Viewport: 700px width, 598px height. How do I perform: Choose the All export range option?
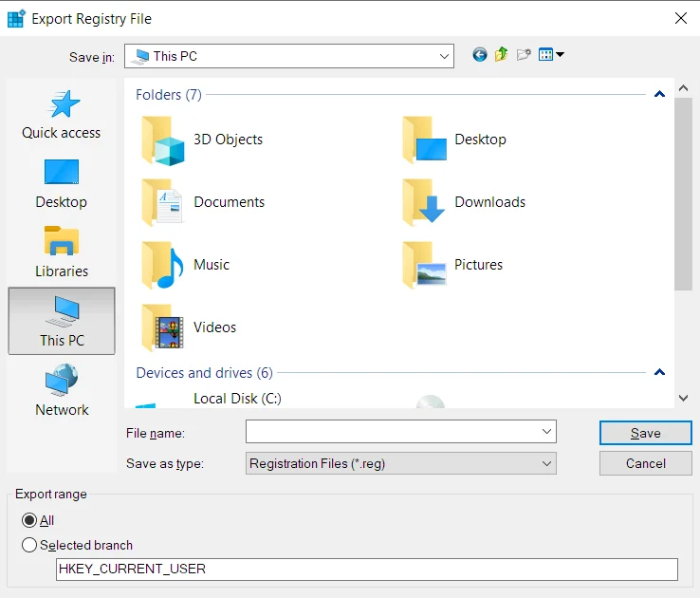click(x=29, y=520)
